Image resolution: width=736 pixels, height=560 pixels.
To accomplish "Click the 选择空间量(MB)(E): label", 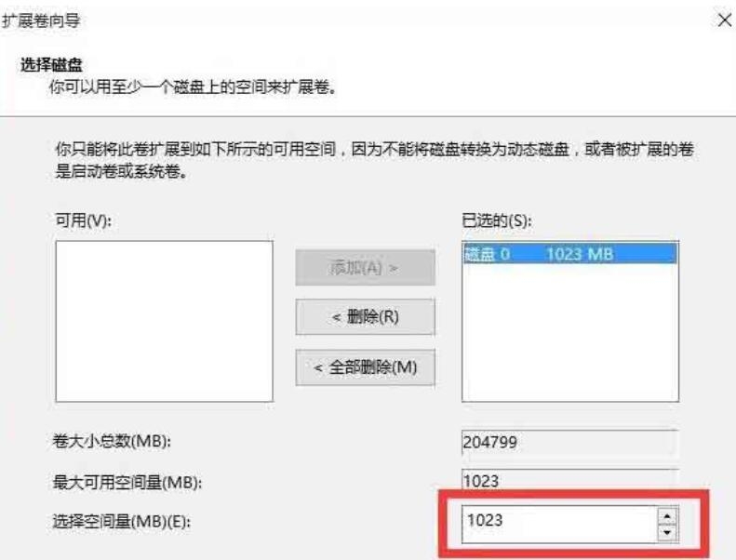I will (122, 521).
